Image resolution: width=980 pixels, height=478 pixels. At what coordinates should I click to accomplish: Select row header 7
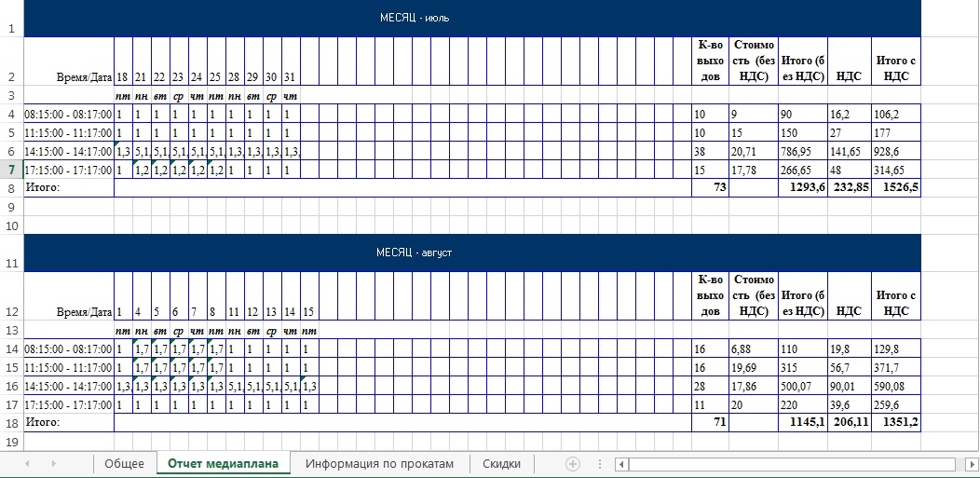[x=11, y=170]
